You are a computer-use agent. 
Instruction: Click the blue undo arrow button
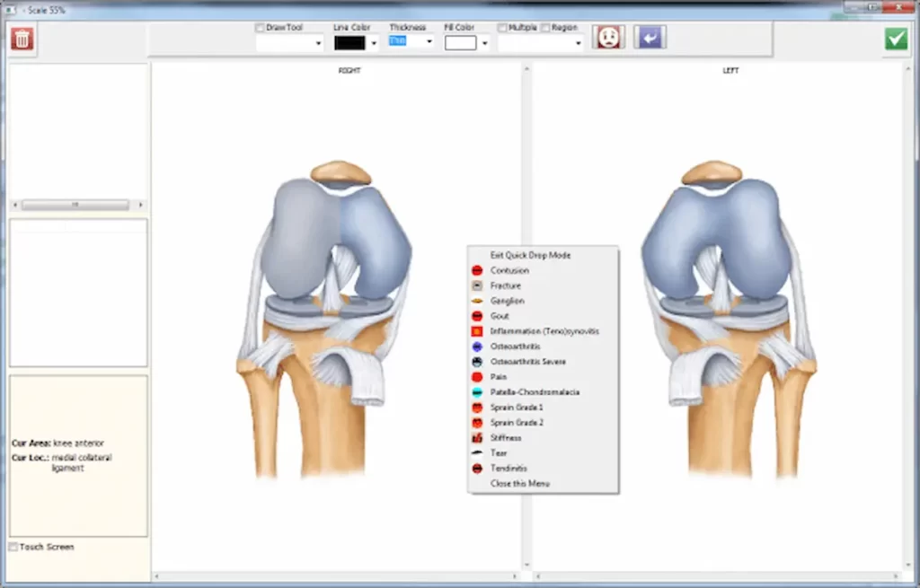pyautogui.click(x=649, y=37)
